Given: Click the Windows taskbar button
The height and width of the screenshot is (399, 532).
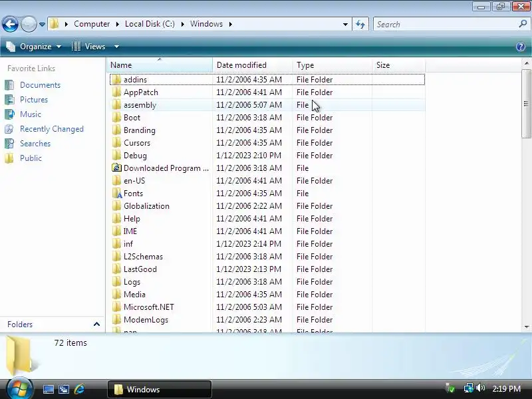Looking at the screenshot, I should (x=160, y=389).
